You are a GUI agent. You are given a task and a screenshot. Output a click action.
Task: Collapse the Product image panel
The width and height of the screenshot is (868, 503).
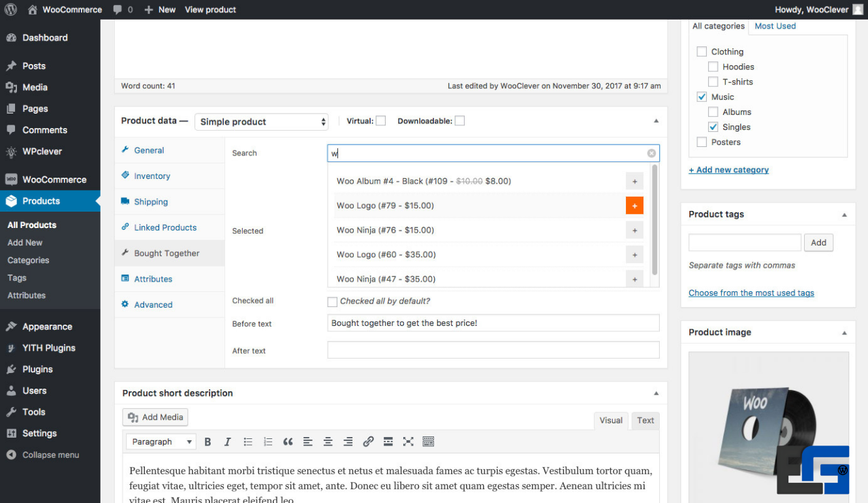(845, 333)
